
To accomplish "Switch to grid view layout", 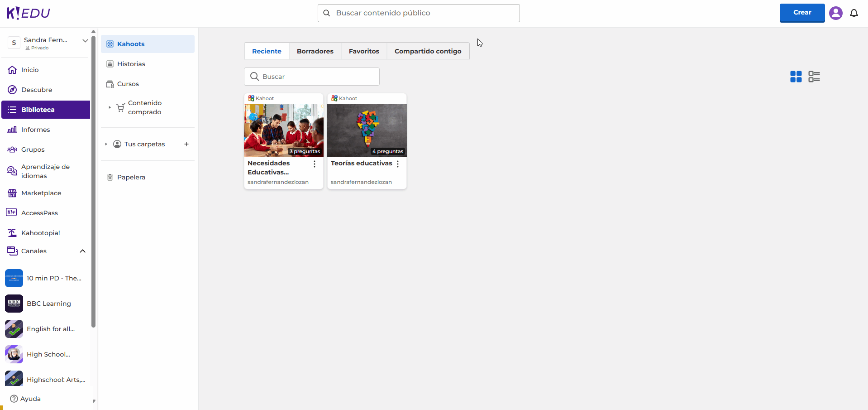I will coord(796,77).
